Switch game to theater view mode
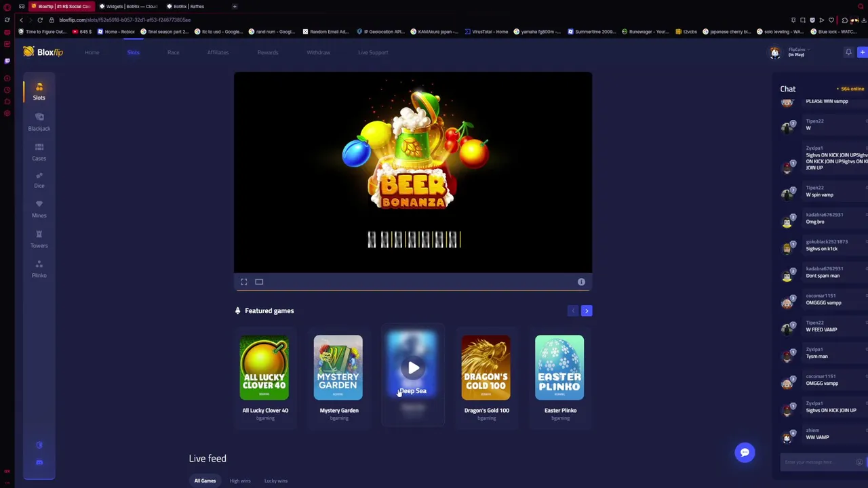The height and width of the screenshot is (488, 868). [x=259, y=282]
